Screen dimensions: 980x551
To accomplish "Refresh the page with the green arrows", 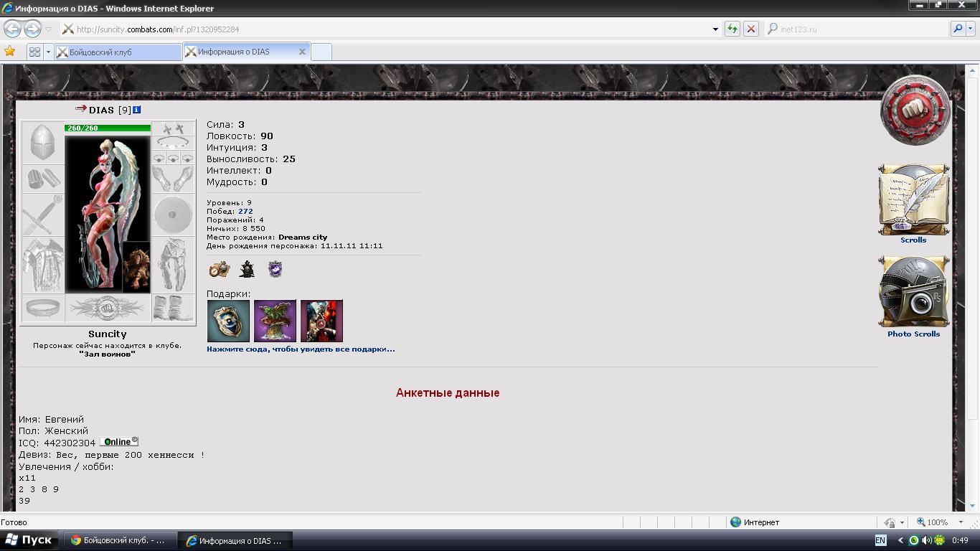I will click(732, 29).
